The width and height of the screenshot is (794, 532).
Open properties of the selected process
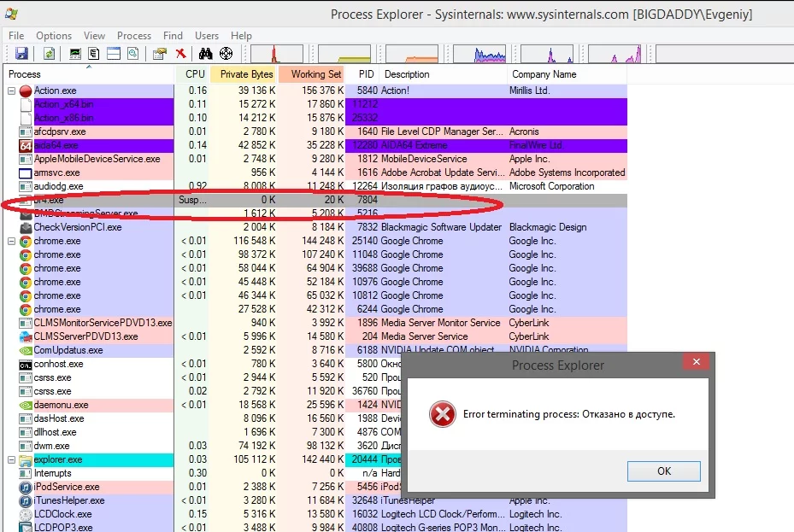click(x=159, y=53)
